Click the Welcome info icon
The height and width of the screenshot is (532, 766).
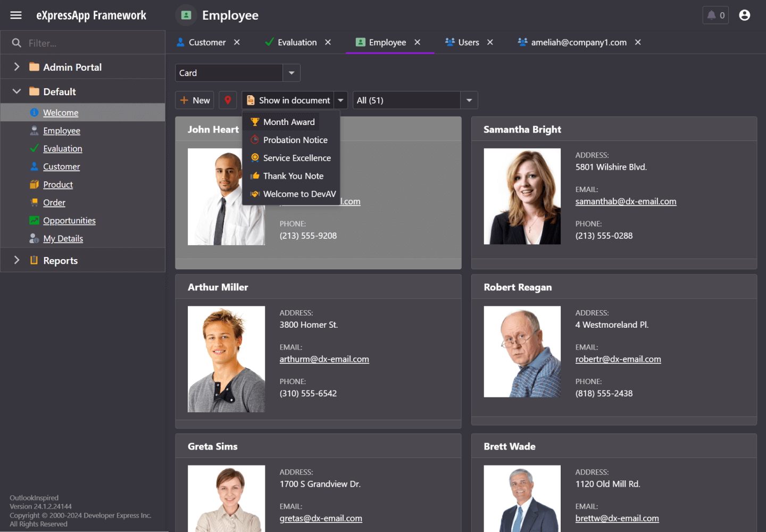tap(34, 112)
